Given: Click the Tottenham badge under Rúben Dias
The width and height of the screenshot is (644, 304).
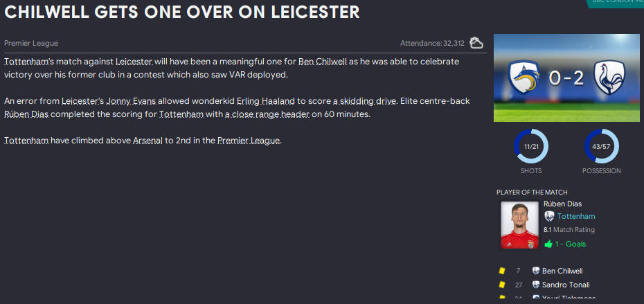Looking at the screenshot, I should [x=549, y=217].
